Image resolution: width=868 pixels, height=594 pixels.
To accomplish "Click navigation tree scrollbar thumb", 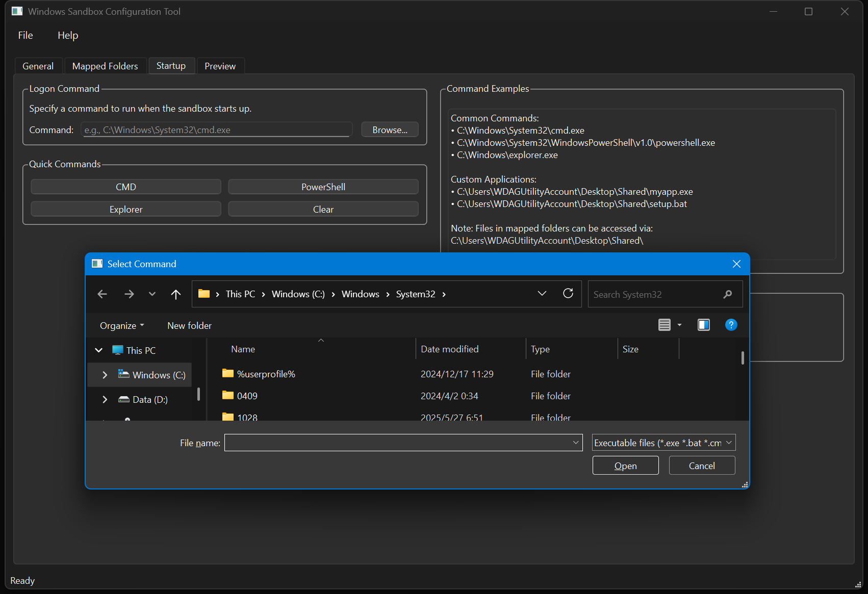I will tap(198, 394).
